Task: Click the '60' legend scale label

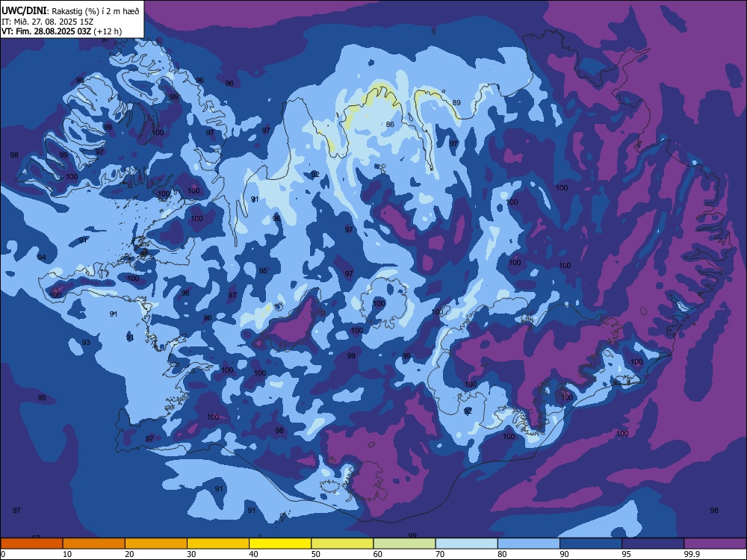Action: pos(378,554)
